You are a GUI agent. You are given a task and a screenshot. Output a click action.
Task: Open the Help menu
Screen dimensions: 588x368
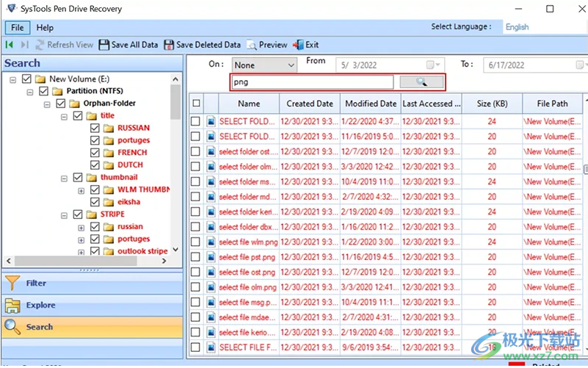click(x=45, y=28)
